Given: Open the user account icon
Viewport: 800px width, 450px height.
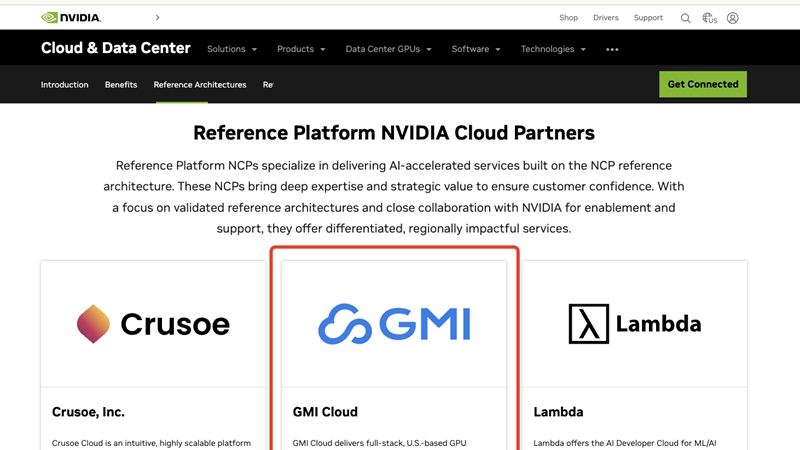Looking at the screenshot, I should pos(733,18).
